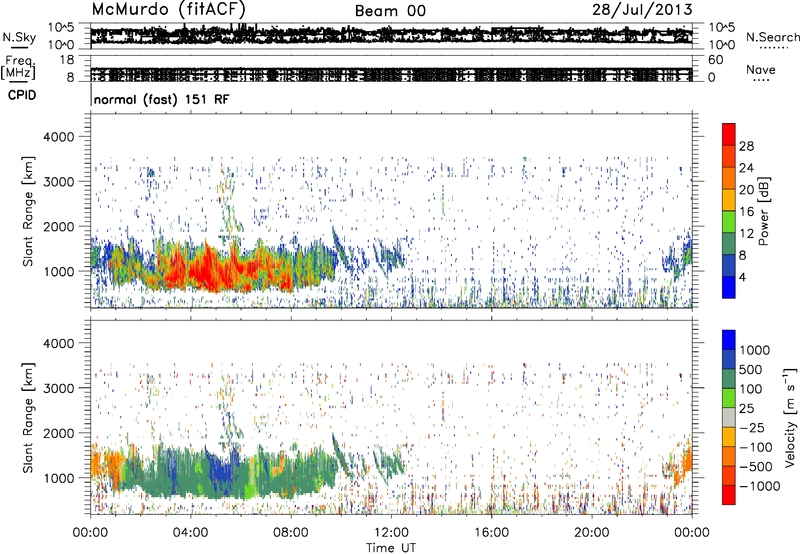The width and height of the screenshot is (800, 554).
Task: Click the 'Velocity [m s⁻¹]' colorbar label
Action: (x=790, y=417)
